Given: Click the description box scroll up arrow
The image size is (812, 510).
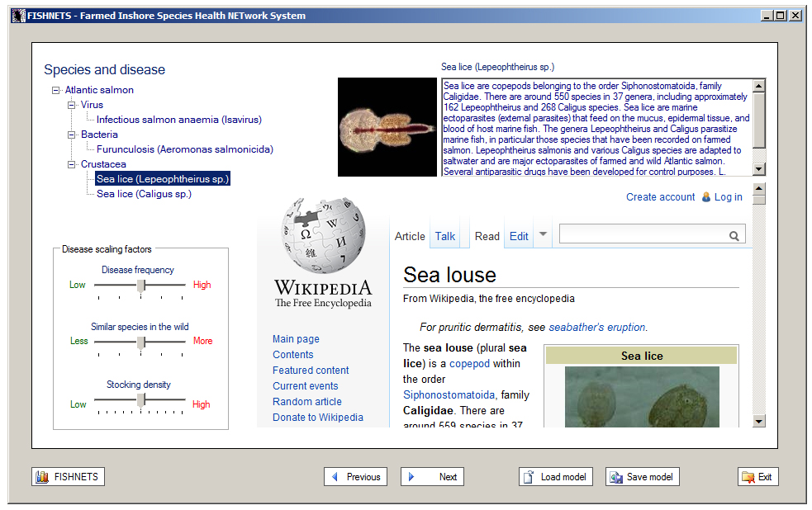Looking at the screenshot, I should pyautogui.click(x=758, y=86).
